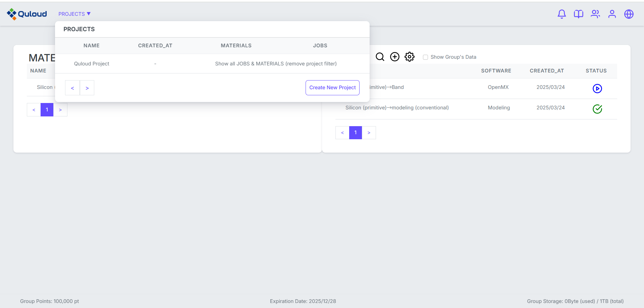Viewport: 644px width, 308px height.
Task: Go to next page in projects popup
Action: pos(87,88)
